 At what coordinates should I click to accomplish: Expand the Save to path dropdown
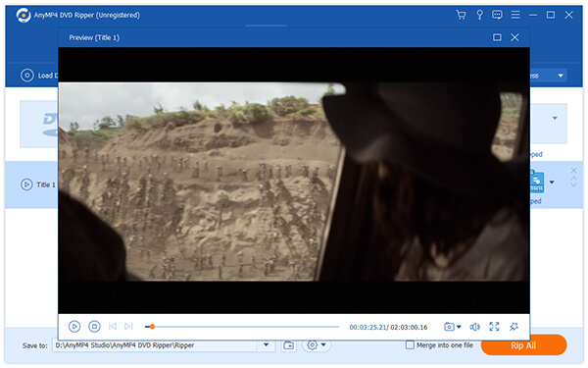pos(266,344)
